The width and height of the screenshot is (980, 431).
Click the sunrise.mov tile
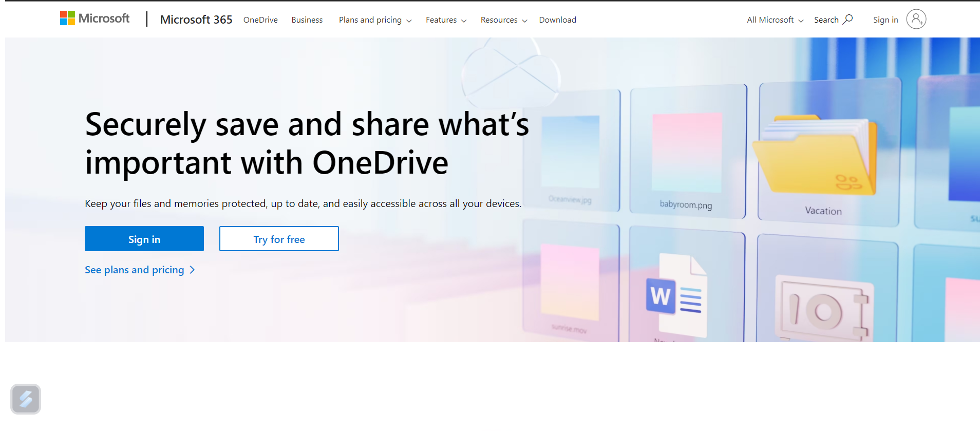click(571, 280)
